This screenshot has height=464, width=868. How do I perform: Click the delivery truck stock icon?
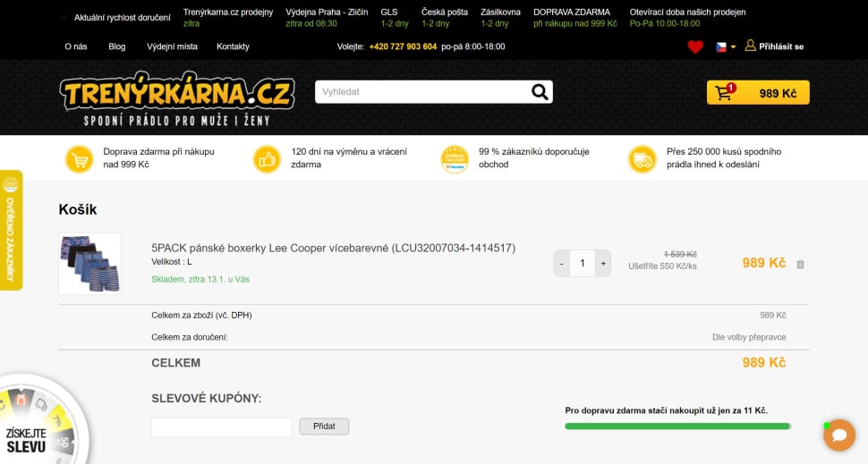pos(642,159)
